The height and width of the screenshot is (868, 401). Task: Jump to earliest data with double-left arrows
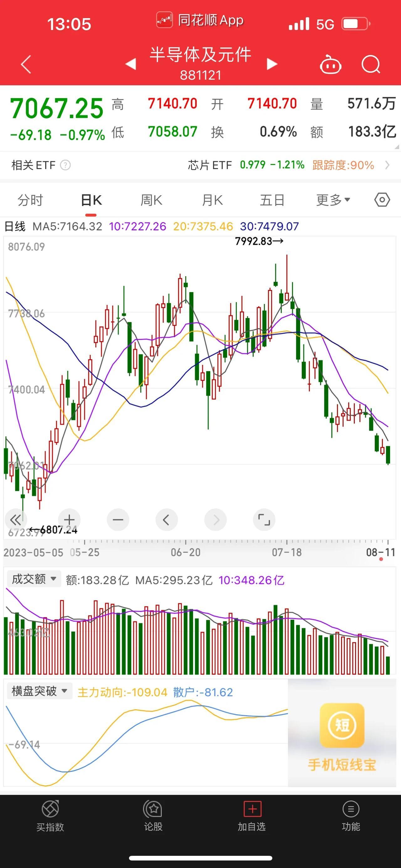point(15,520)
